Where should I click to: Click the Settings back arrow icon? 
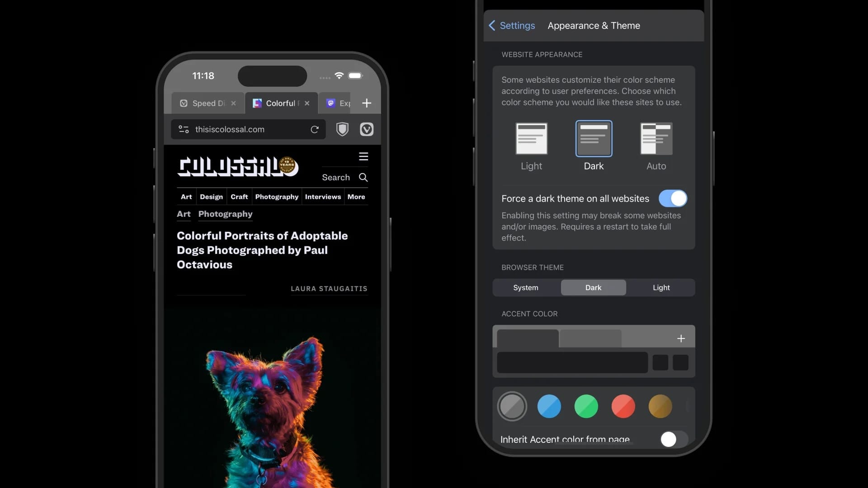click(x=491, y=25)
